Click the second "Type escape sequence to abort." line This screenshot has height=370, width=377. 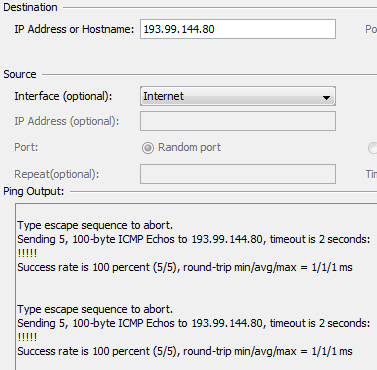tap(95, 309)
